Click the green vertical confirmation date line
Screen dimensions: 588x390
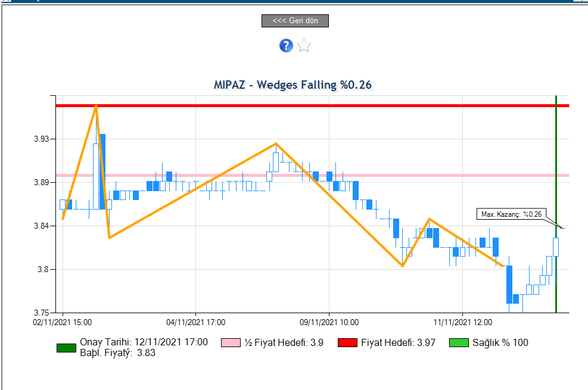[556, 204]
